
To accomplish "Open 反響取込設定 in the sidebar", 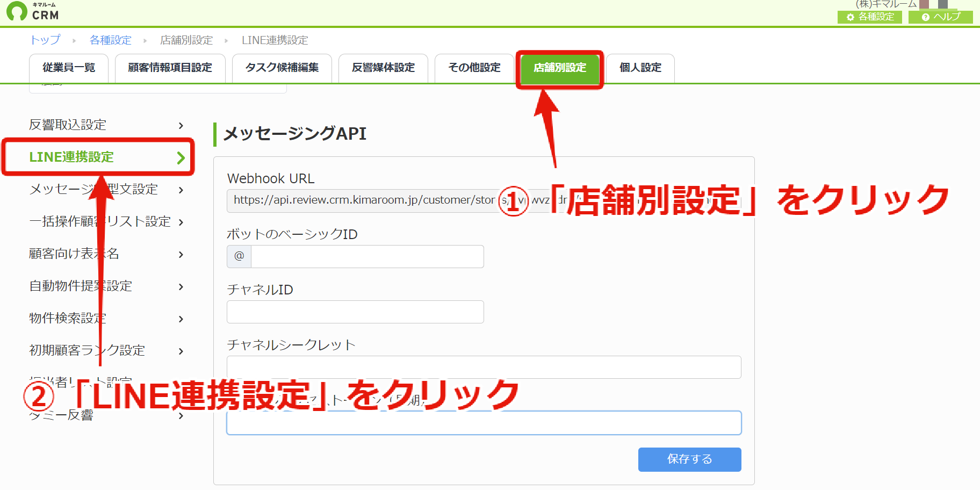I will [x=106, y=125].
